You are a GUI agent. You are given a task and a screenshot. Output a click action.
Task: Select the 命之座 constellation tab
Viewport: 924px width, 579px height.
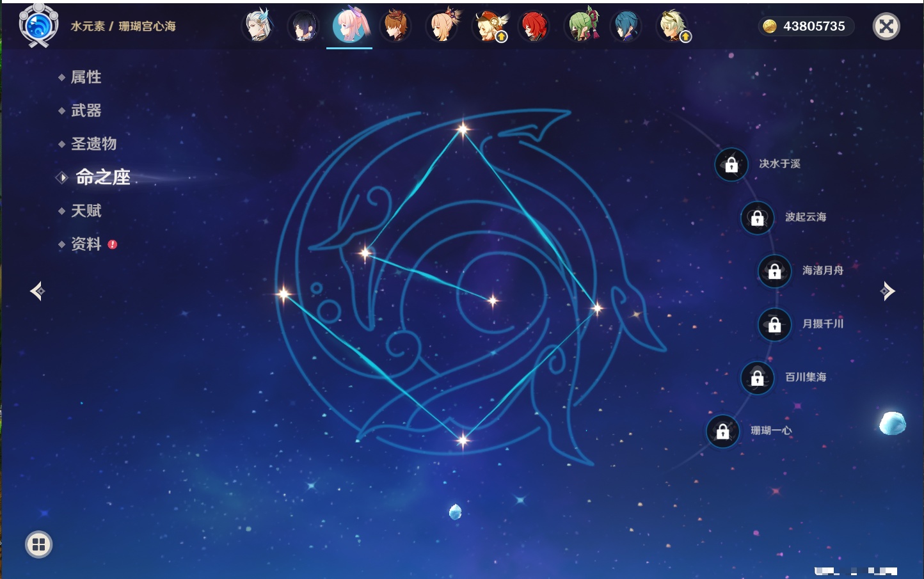tap(102, 177)
